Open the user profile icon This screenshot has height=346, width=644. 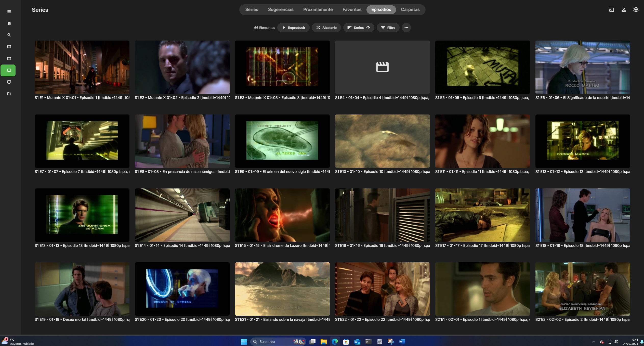pos(623,10)
